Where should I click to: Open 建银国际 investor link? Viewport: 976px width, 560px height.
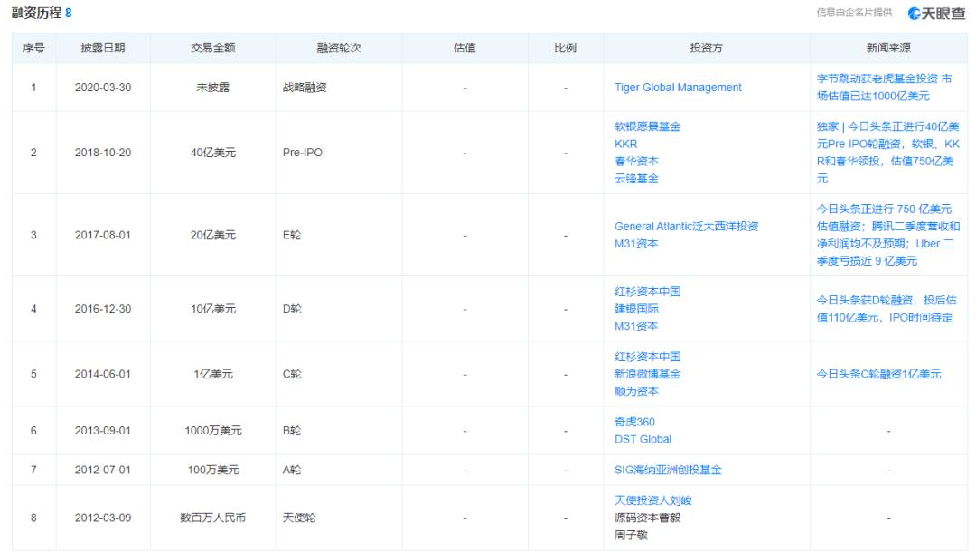[636, 309]
